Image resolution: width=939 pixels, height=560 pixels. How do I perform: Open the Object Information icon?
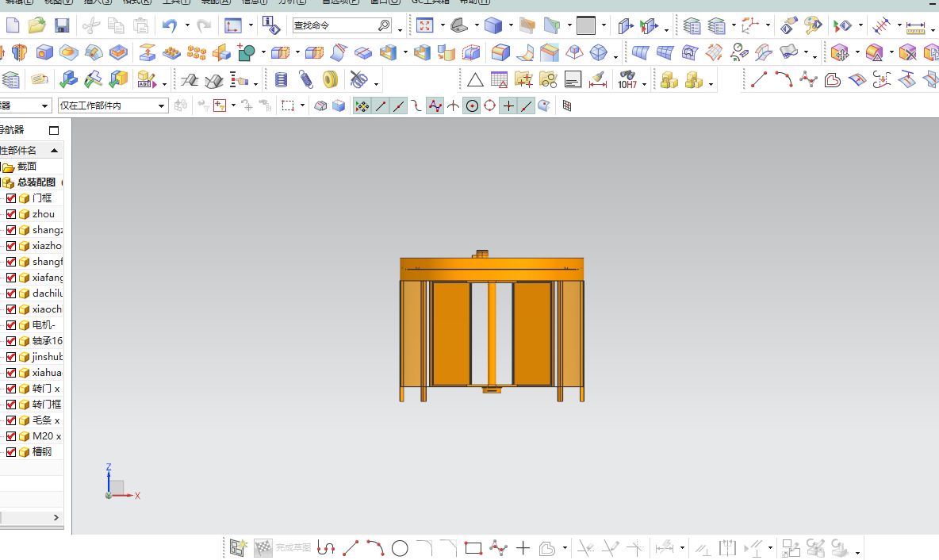271,25
